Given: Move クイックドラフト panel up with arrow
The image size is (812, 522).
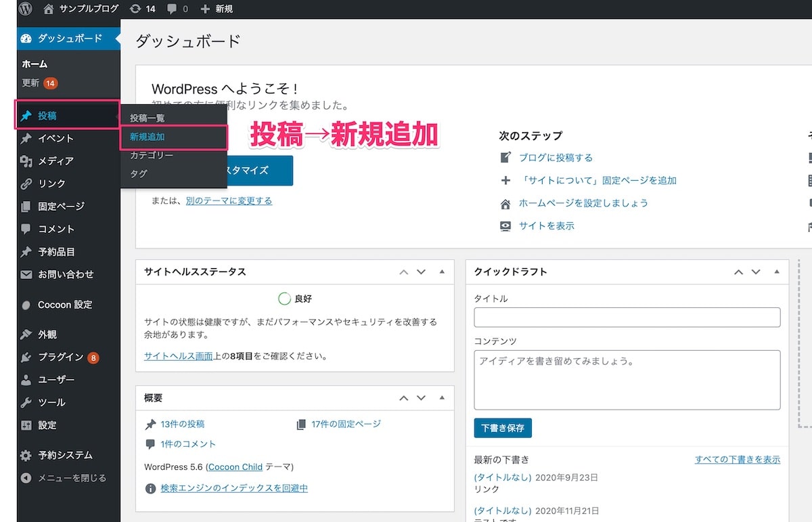Looking at the screenshot, I should tap(738, 271).
